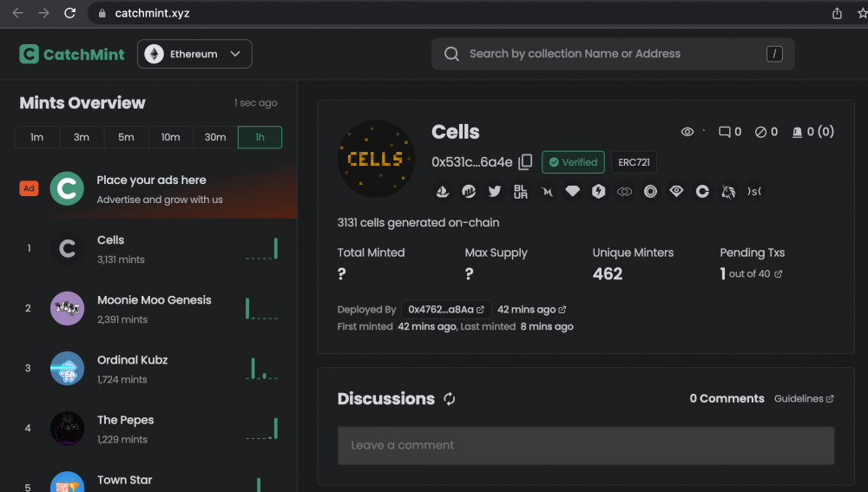This screenshot has width=868, height=492.
Task: Open the Blur marketplace icon
Action: [x=521, y=192]
